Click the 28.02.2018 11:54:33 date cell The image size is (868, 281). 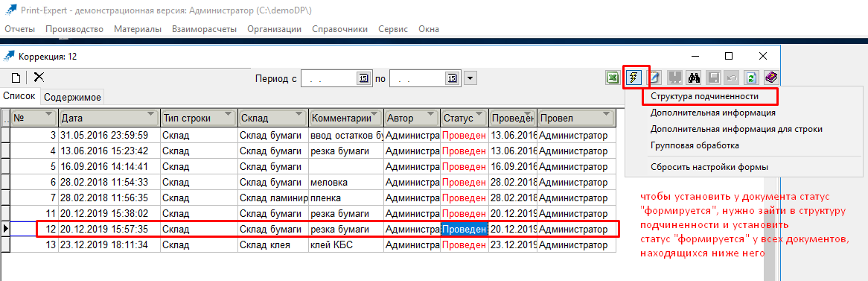pyautogui.click(x=109, y=183)
